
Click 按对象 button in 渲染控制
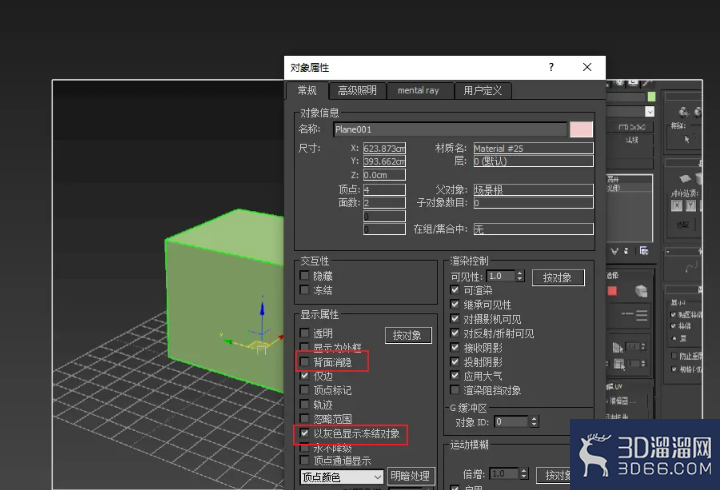click(x=558, y=277)
